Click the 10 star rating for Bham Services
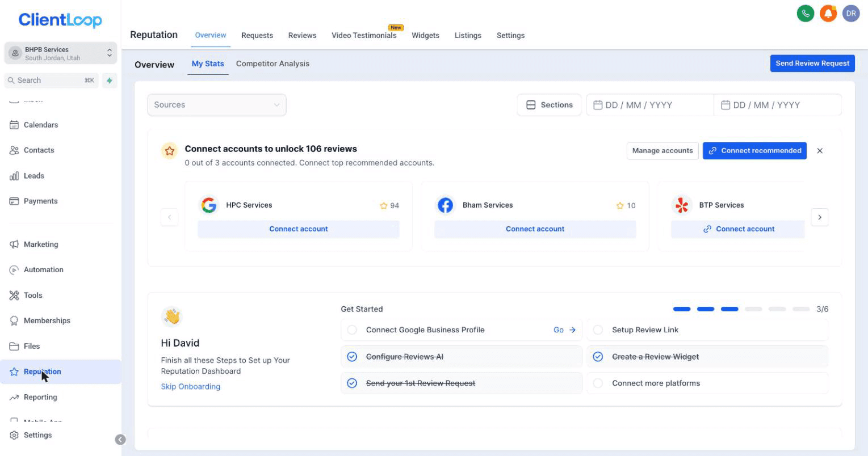Image resolution: width=868 pixels, height=456 pixels. (x=626, y=206)
